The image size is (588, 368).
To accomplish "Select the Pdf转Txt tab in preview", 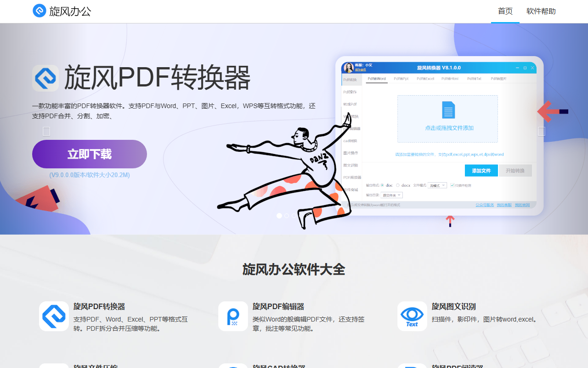I will coord(475,79).
